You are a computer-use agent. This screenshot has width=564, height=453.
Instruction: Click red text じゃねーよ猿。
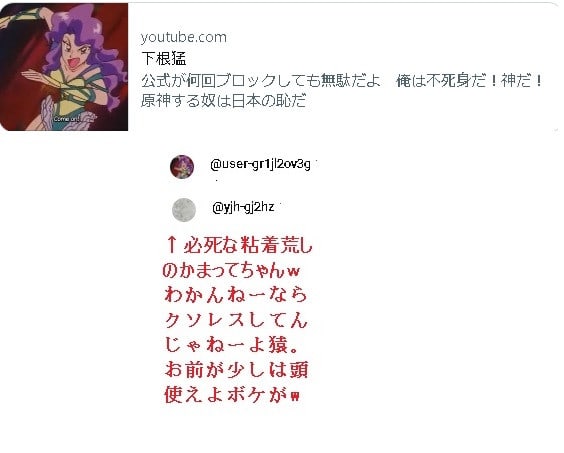pyautogui.click(x=232, y=344)
